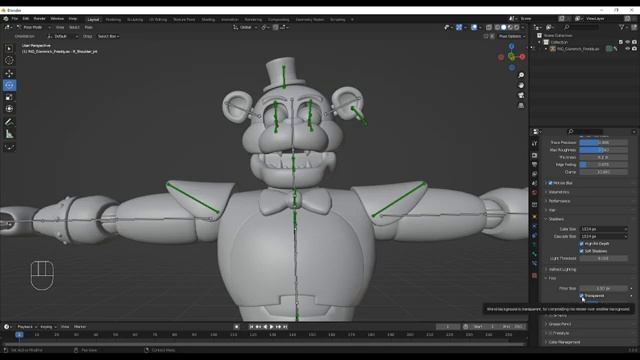Switch perspective/orthographic grid icon
Image resolution: width=640 pixels, height=360 pixels.
point(521,105)
